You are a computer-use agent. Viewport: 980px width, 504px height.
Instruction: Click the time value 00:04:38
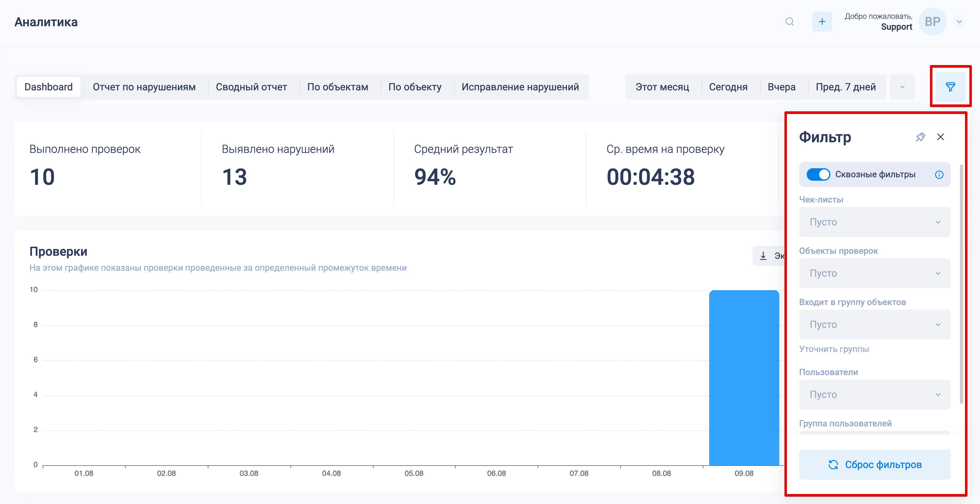tap(651, 177)
